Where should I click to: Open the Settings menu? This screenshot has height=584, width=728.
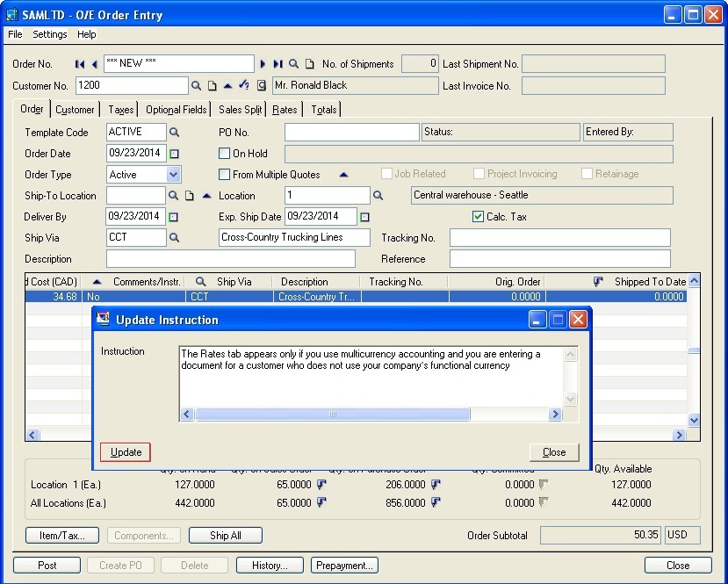49,34
